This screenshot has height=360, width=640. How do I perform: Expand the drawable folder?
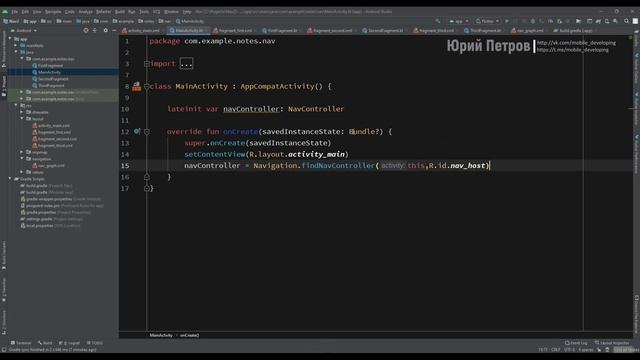(x=22, y=112)
